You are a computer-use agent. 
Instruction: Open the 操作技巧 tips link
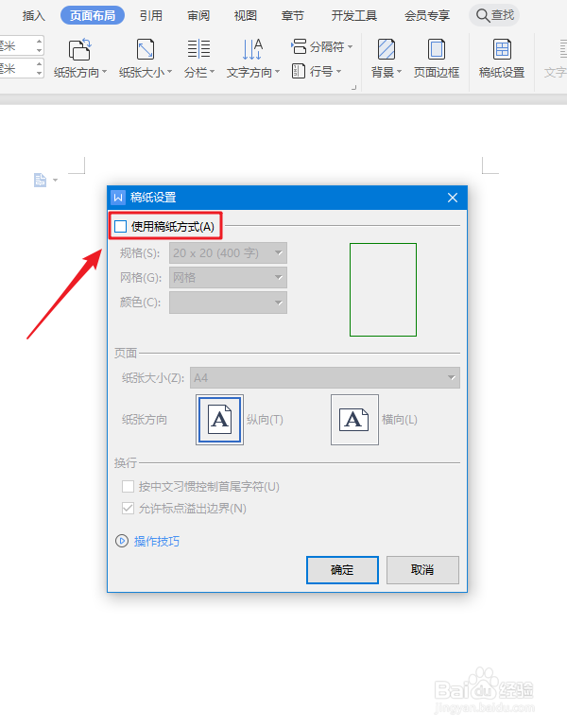point(157,542)
